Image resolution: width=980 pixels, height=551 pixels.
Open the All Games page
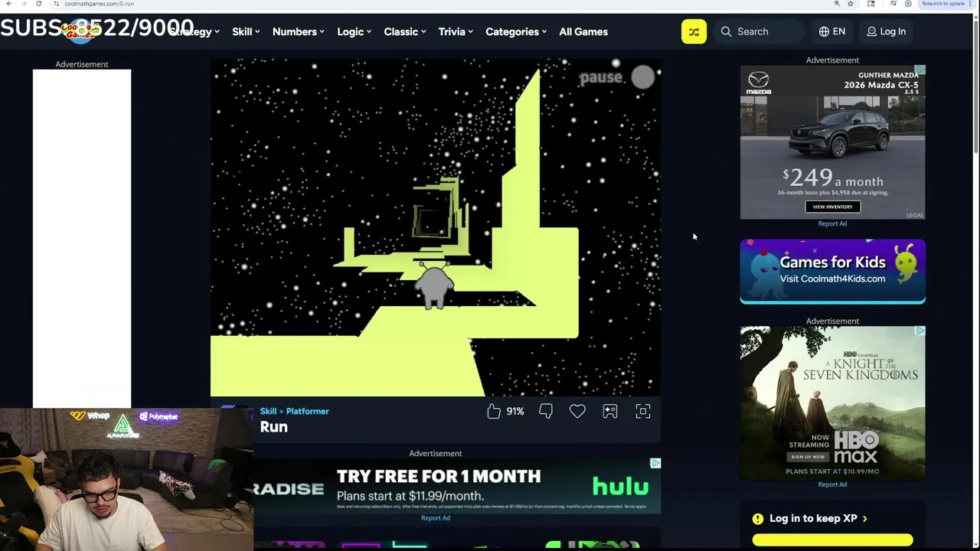click(583, 31)
